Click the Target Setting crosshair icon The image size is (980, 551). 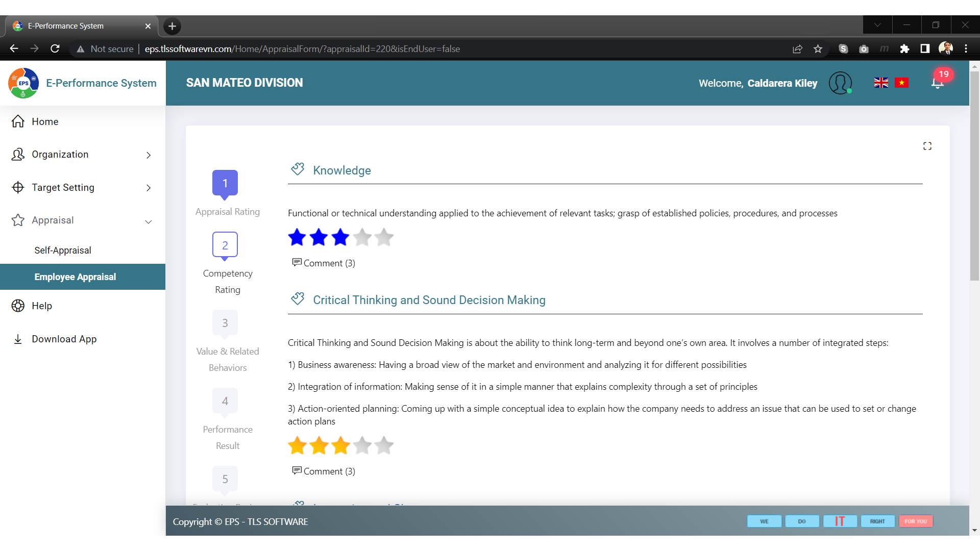tap(17, 188)
